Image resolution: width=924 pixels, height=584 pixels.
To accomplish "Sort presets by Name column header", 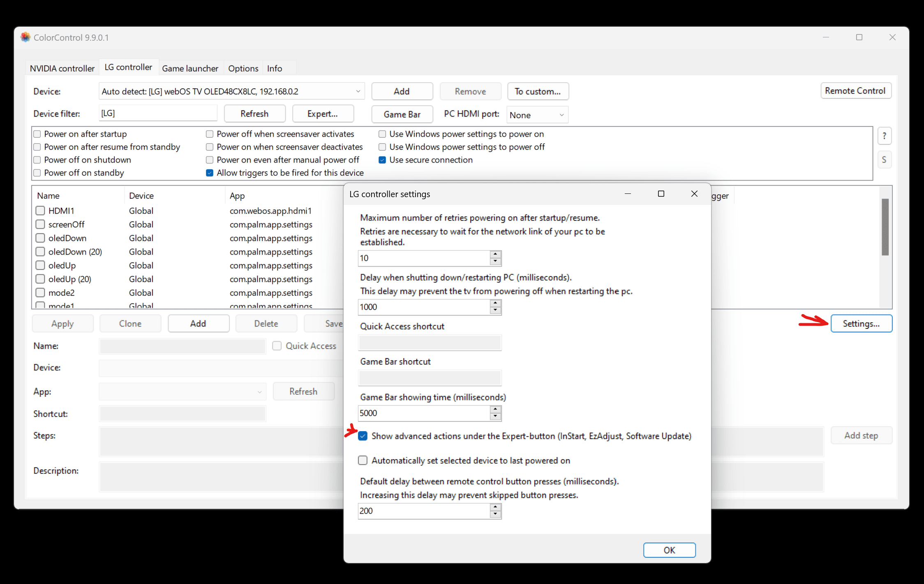I will (48, 196).
